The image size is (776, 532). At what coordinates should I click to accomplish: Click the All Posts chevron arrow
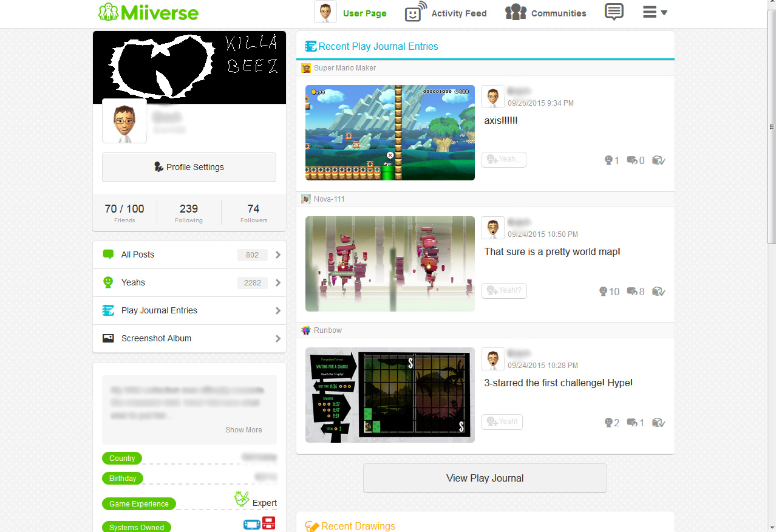click(278, 255)
